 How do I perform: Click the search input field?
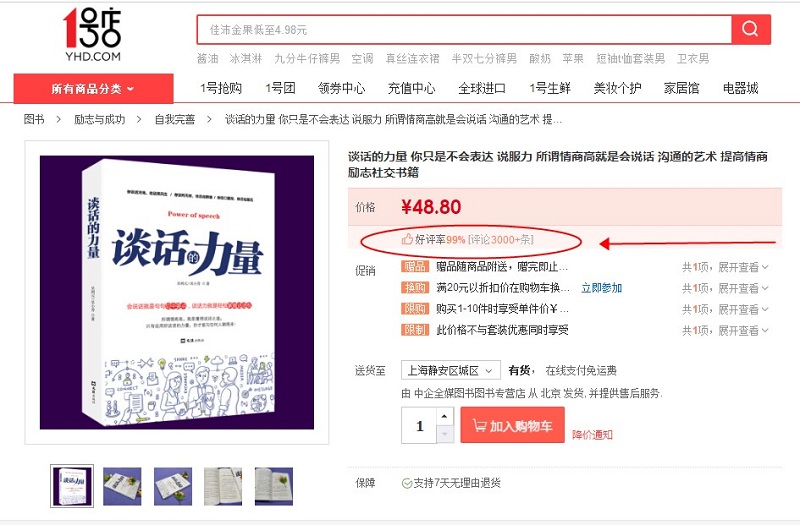[x=464, y=30]
